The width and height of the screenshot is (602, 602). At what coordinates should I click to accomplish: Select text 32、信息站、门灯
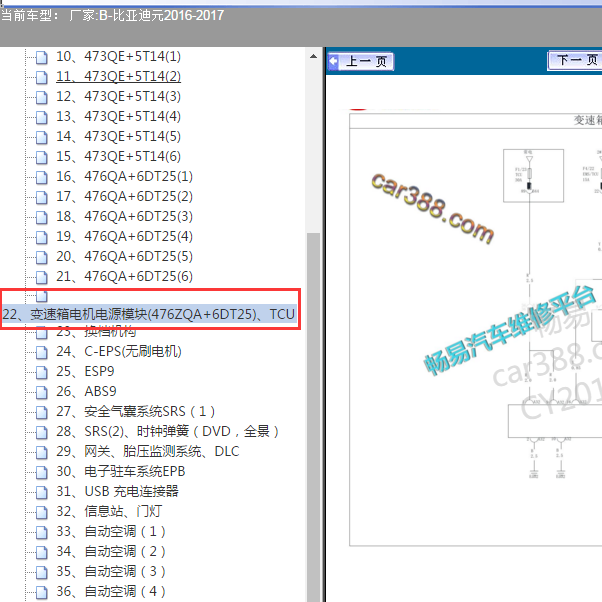109,511
